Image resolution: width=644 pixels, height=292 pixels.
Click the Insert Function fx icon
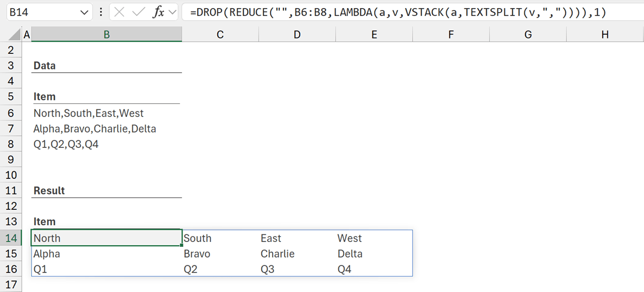[x=158, y=13]
